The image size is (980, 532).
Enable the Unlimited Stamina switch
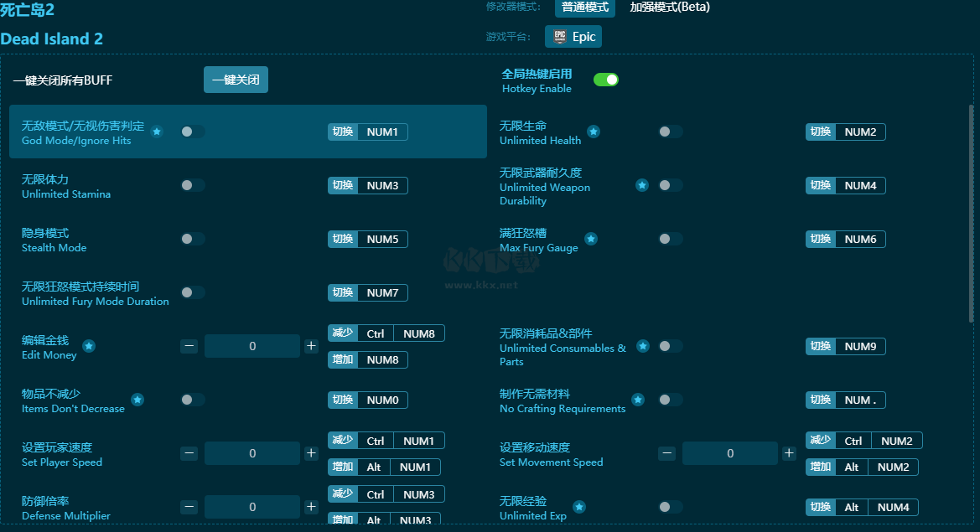(x=193, y=185)
